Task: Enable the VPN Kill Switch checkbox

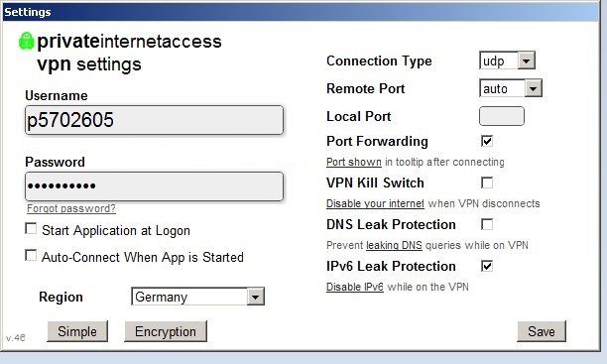Action: click(x=487, y=182)
